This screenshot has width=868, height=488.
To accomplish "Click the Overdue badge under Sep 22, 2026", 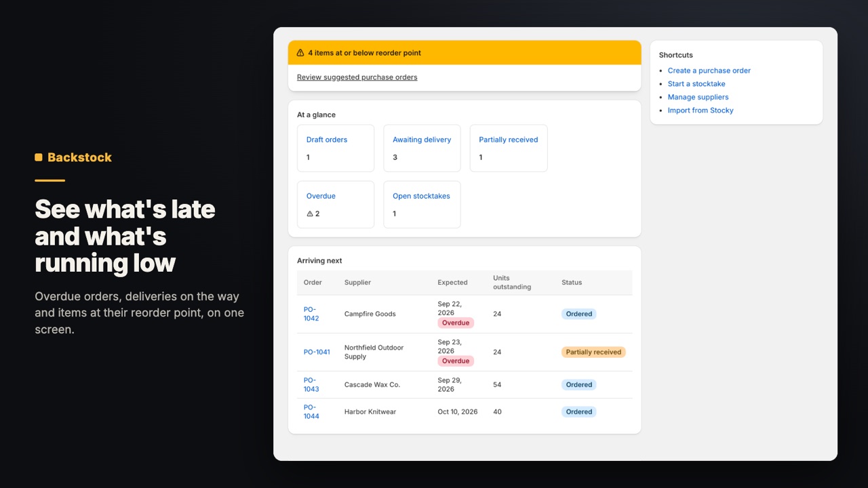I will click(x=456, y=323).
